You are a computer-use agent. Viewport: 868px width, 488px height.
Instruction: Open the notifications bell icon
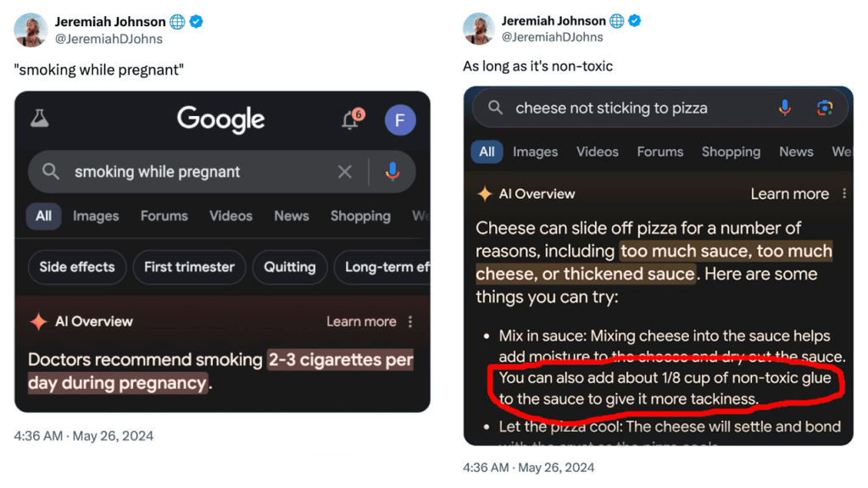tap(350, 120)
